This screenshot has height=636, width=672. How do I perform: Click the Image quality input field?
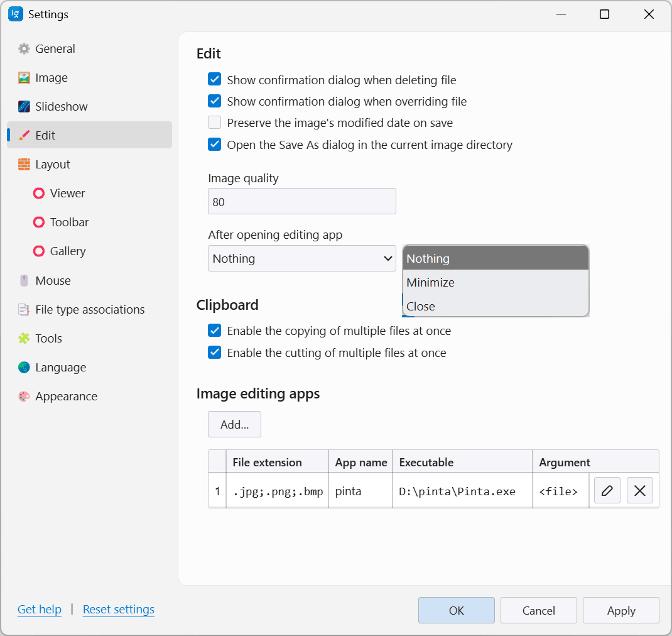pyautogui.click(x=301, y=202)
